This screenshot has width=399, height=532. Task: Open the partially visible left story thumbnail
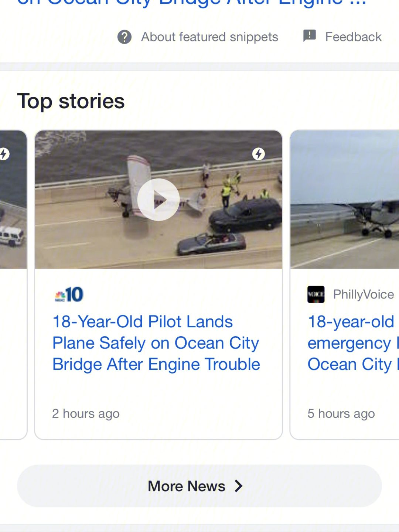pos(13,199)
